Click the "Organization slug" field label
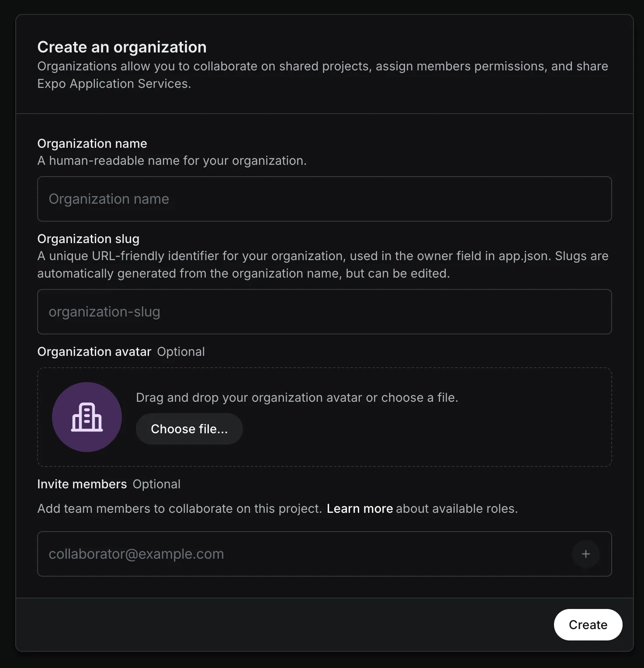The width and height of the screenshot is (644, 668). coord(88,239)
